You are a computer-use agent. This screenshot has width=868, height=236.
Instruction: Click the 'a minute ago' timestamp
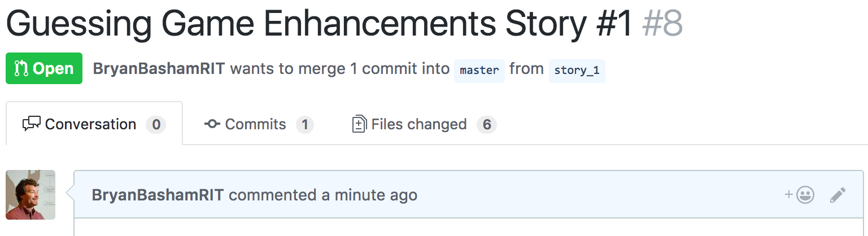coord(369,195)
